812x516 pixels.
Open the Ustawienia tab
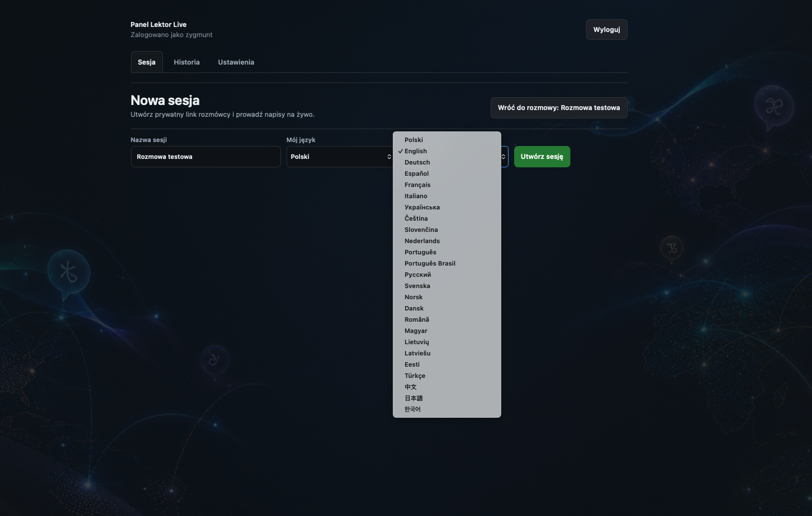(236, 62)
